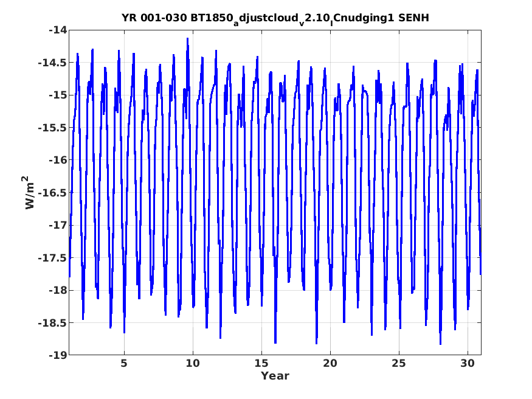This screenshot has width=532, height=399.
Task: Click the y-axis tick label '-15'
Action: pos(58,95)
